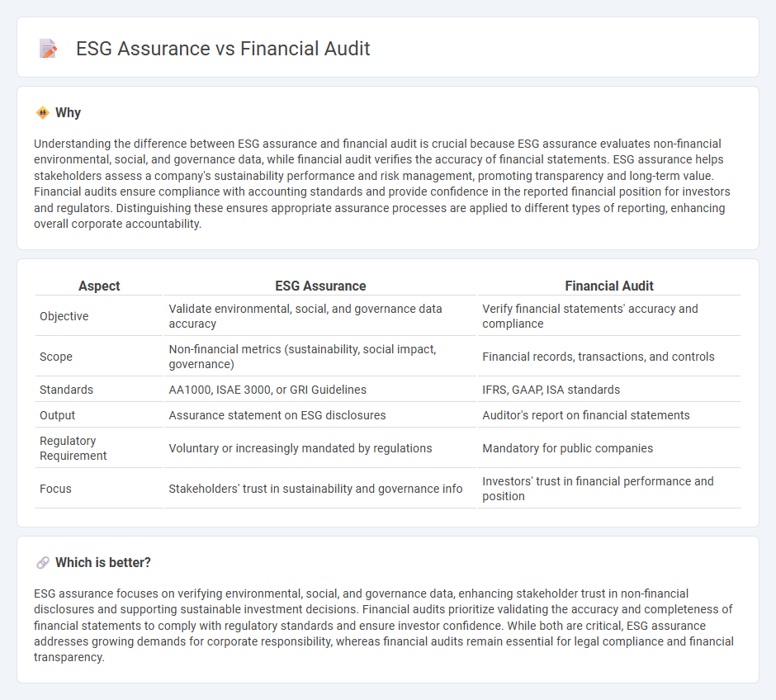Click the 'Financial Audit' column header
The width and height of the screenshot is (776, 700).
pos(609,286)
